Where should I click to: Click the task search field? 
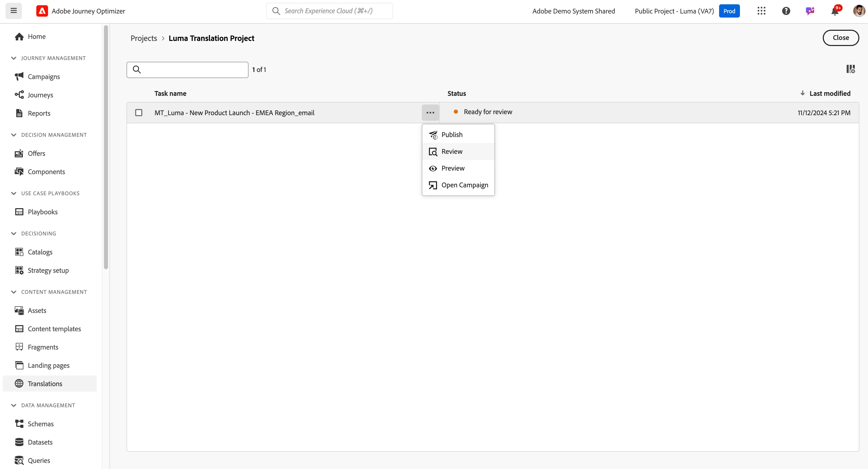[187, 70]
